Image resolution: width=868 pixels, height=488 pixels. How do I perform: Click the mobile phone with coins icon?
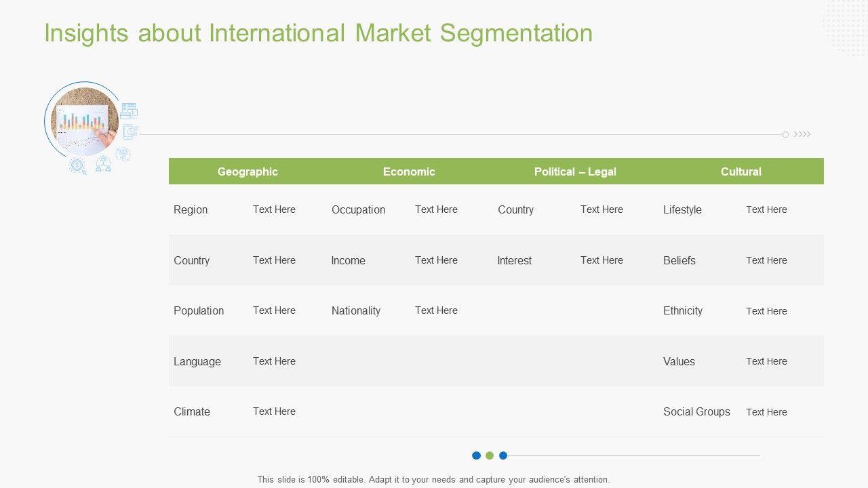click(x=130, y=132)
